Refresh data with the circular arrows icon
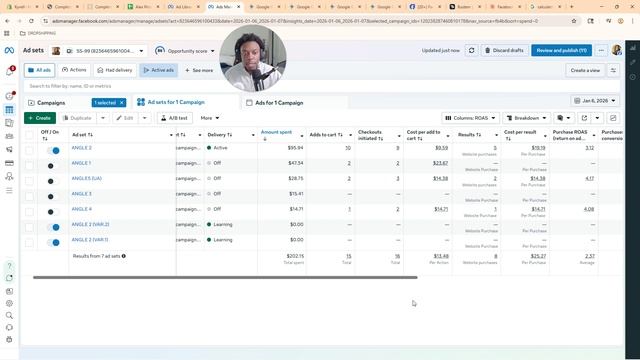 pyautogui.click(x=471, y=50)
